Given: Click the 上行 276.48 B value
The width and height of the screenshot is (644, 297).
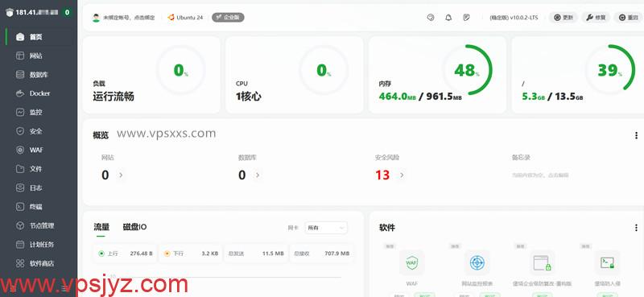Looking at the screenshot, I should [142, 254].
